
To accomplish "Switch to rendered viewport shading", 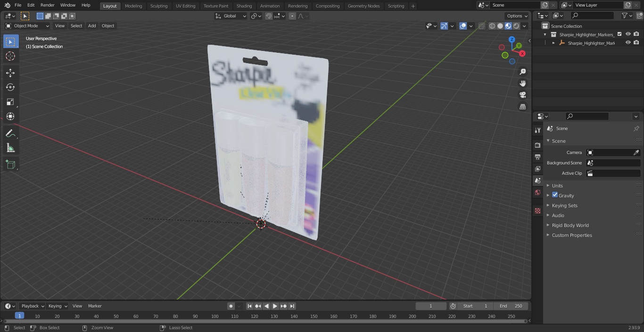I will click(x=516, y=26).
